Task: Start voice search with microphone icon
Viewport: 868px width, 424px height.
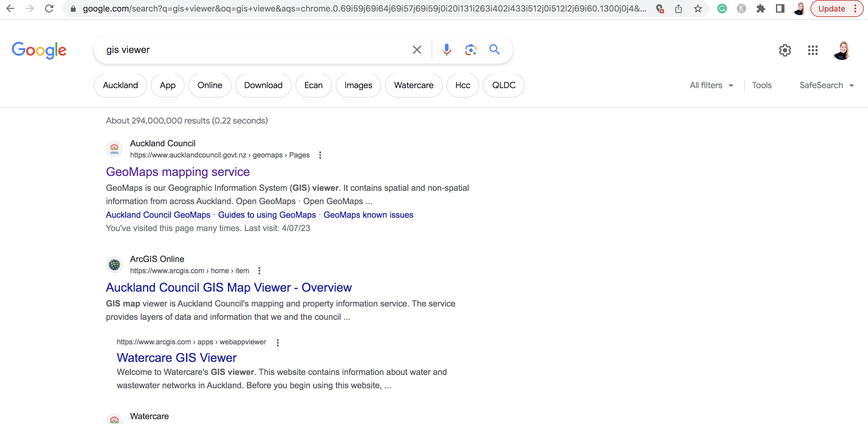Action: click(446, 50)
